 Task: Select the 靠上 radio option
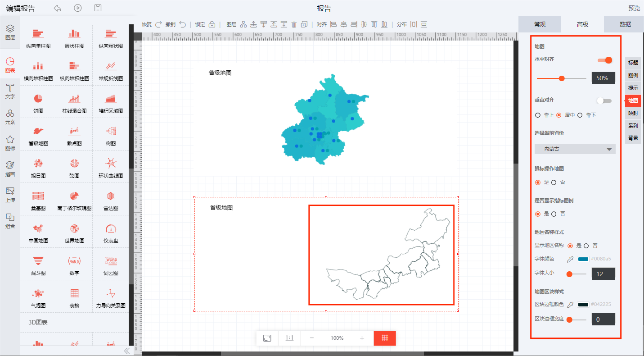click(538, 115)
